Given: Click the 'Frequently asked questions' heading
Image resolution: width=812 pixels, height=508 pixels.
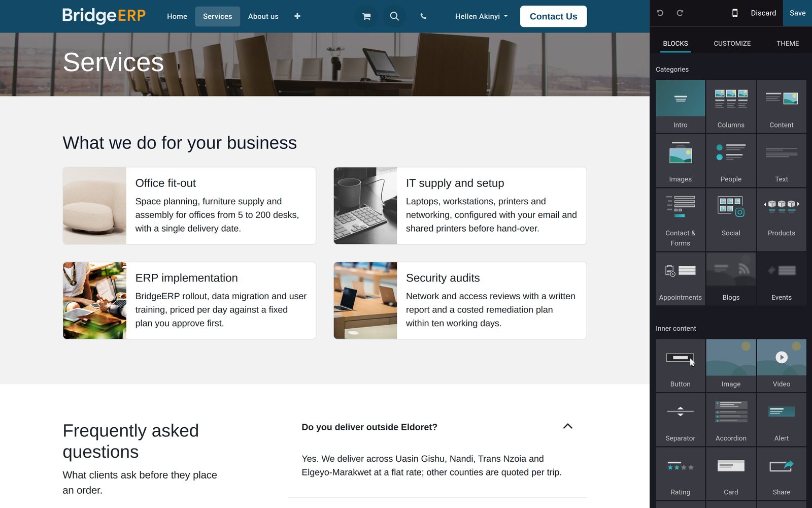Looking at the screenshot, I should tap(130, 441).
